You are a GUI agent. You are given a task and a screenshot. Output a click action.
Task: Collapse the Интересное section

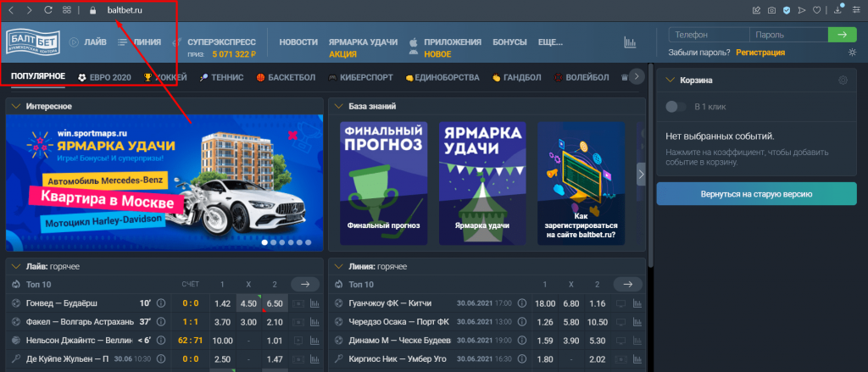[15, 107]
